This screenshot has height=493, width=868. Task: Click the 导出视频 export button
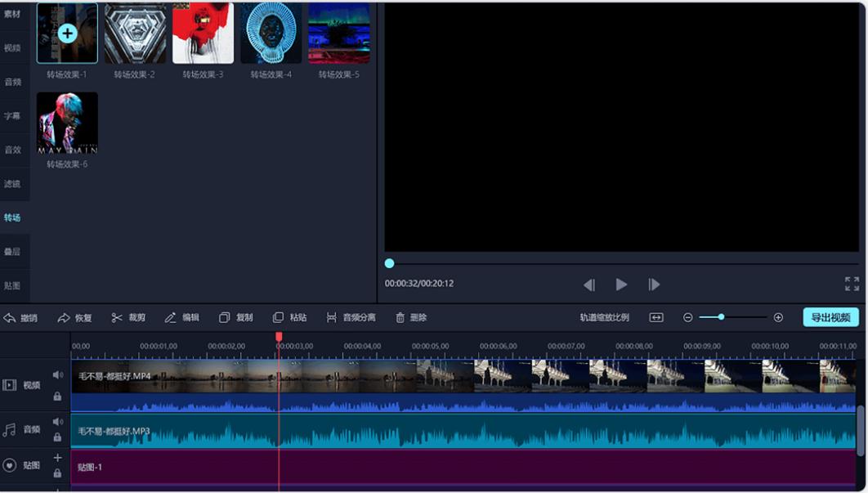click(x=830, y=317)
